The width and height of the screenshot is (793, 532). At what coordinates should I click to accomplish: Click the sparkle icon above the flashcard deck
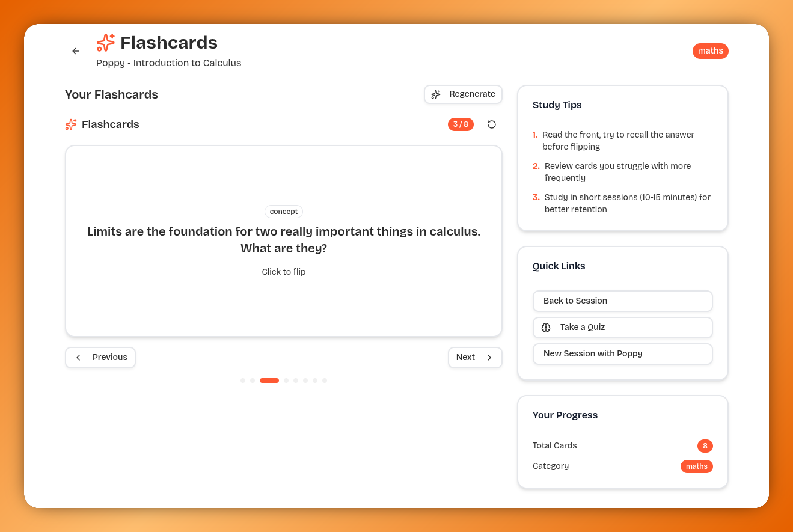coord(70,124)
